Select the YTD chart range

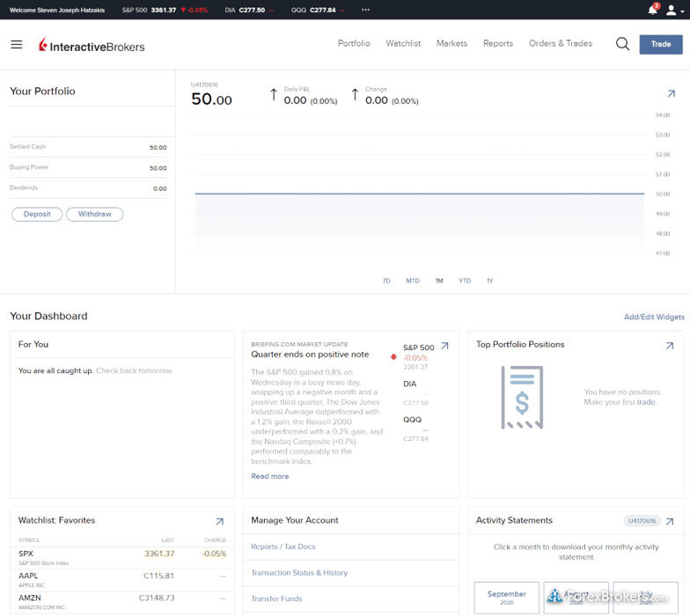[x=465, y=281]
